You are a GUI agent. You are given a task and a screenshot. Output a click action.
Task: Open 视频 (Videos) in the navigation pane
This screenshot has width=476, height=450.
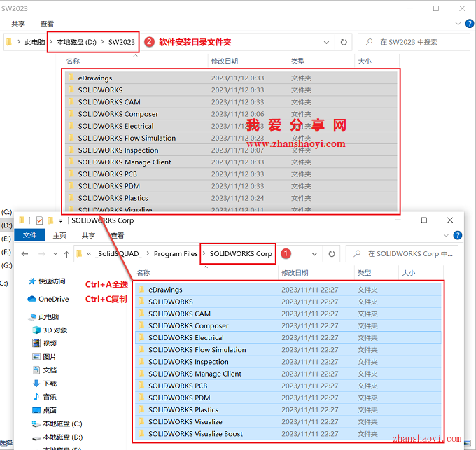(45, 344)
